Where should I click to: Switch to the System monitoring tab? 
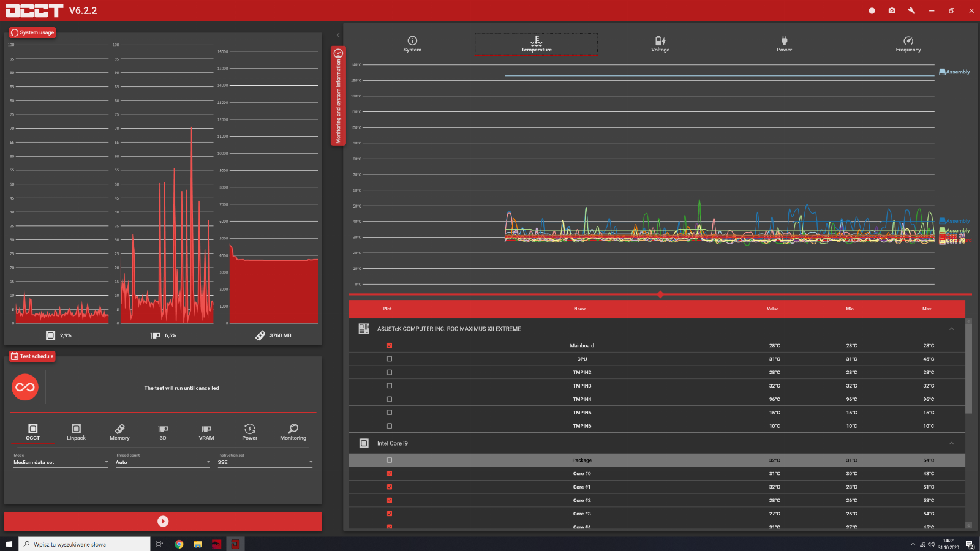point(412,44)
